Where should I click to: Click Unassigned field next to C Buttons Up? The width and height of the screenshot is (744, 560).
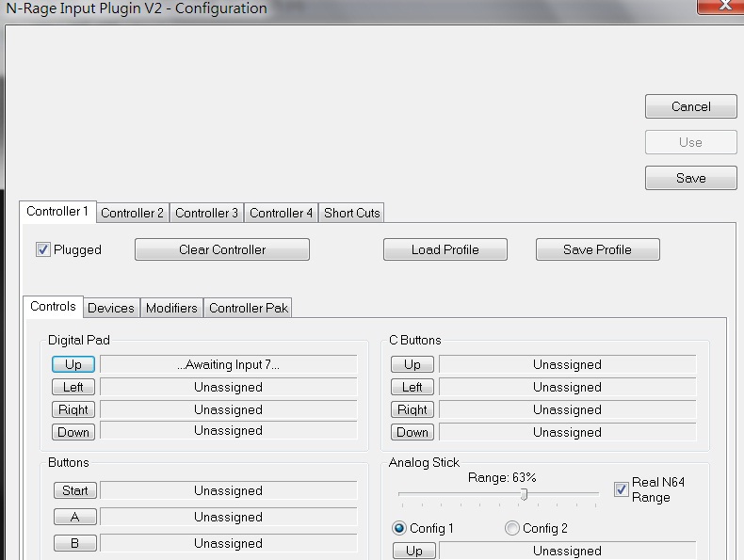(x=568, y=364)
